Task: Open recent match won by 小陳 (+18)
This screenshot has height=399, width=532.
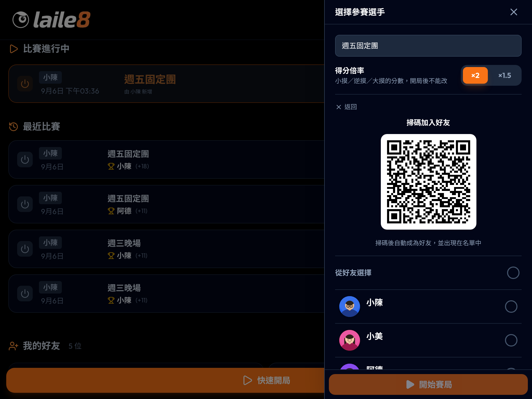Action: coord(166,159)
